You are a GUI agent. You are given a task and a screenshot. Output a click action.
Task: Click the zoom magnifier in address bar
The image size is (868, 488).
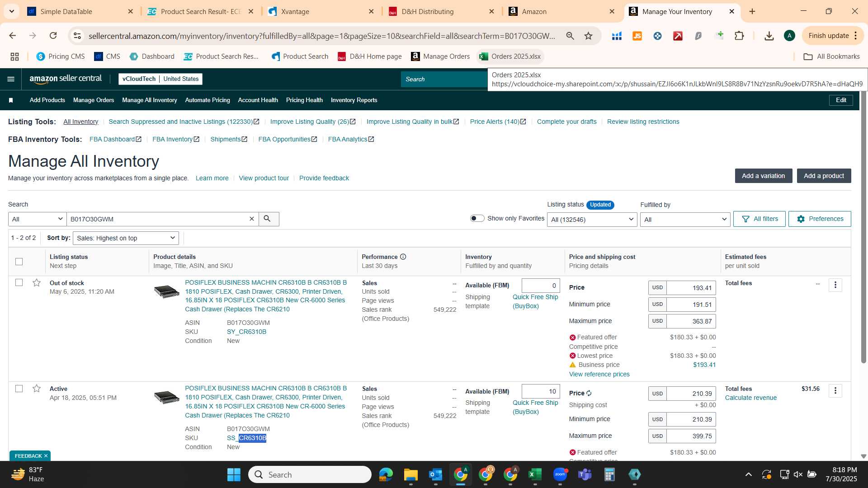570,36
